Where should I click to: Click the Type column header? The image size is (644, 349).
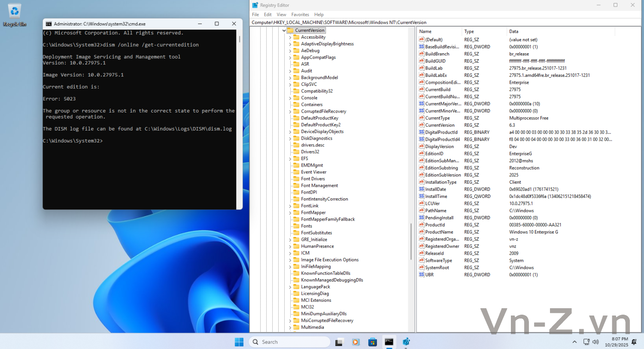pyautogui.click(x=469, y=31)
